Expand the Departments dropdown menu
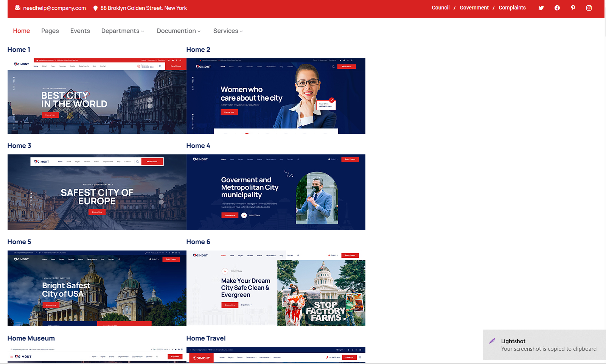Image resolution: width=606 pixels, height=364 pixels. pyautogui.click(x=123, y=31)
